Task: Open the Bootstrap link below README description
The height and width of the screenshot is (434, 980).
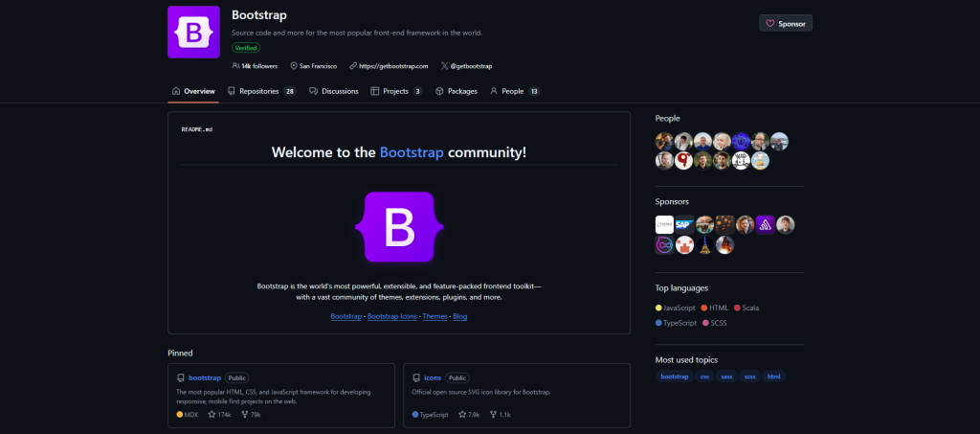Action: point(346,316)
